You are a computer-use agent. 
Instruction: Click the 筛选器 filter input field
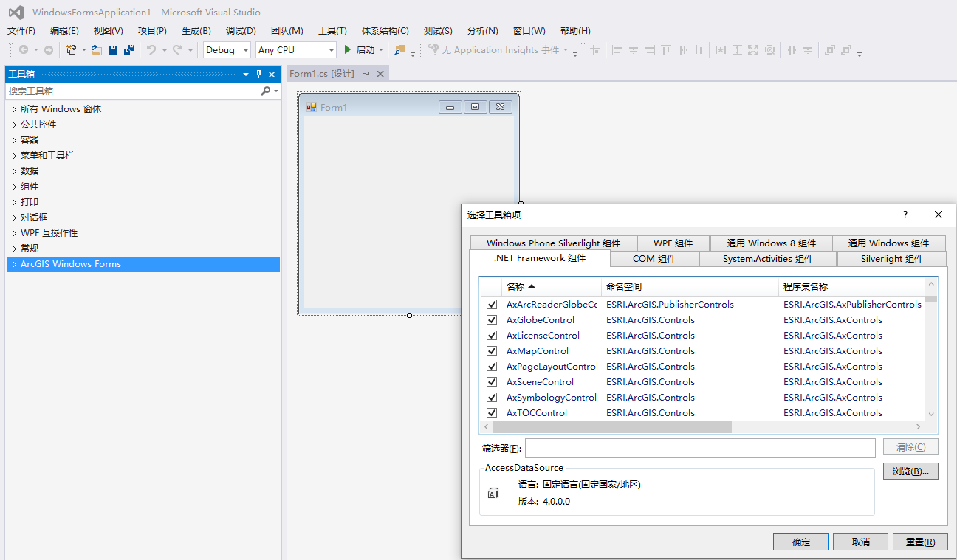click(x=699, y=447)
